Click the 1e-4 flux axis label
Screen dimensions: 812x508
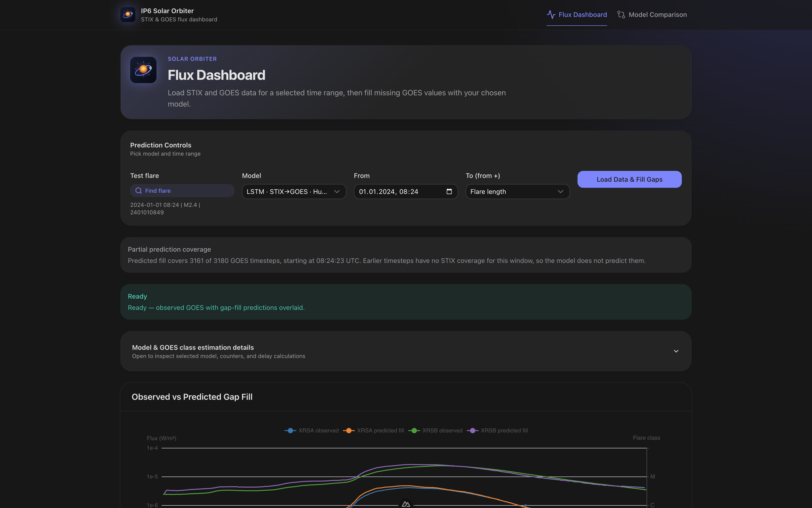[152, 448]
